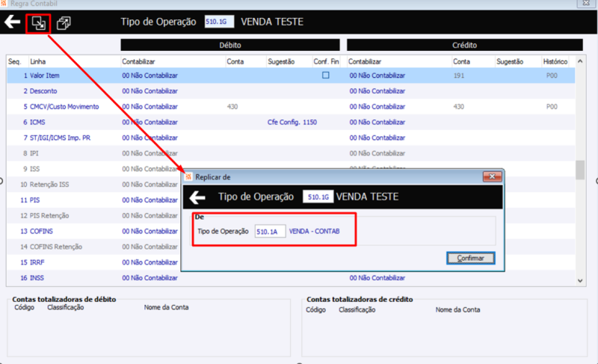The width and height of the screenshot is (598, 364).
Task: Click the table scrollbar up arrow
Action: [x=580, y=61]
